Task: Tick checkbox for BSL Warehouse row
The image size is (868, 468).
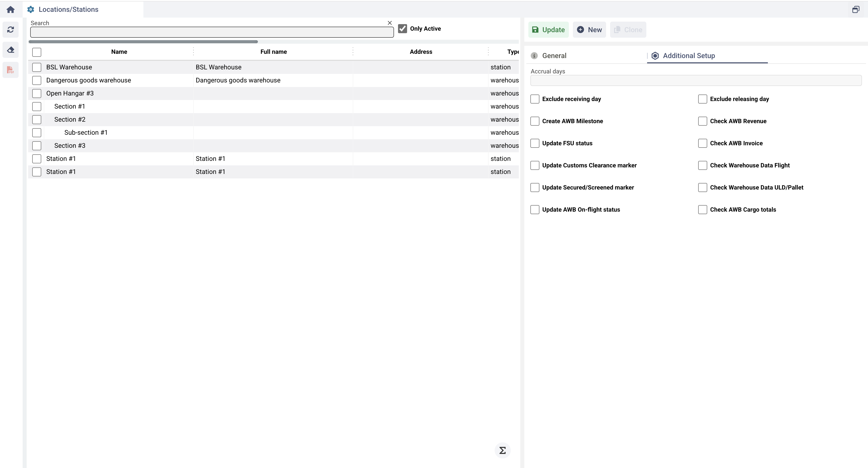Action: [x=37, y=67]
